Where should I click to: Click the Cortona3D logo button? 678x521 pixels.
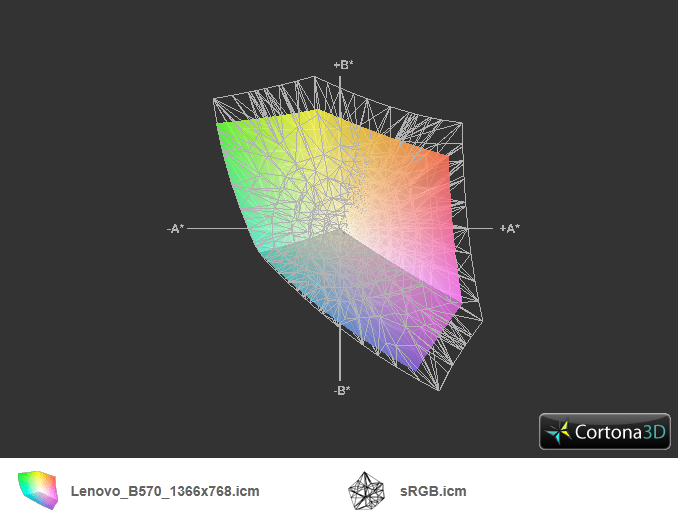604,432
